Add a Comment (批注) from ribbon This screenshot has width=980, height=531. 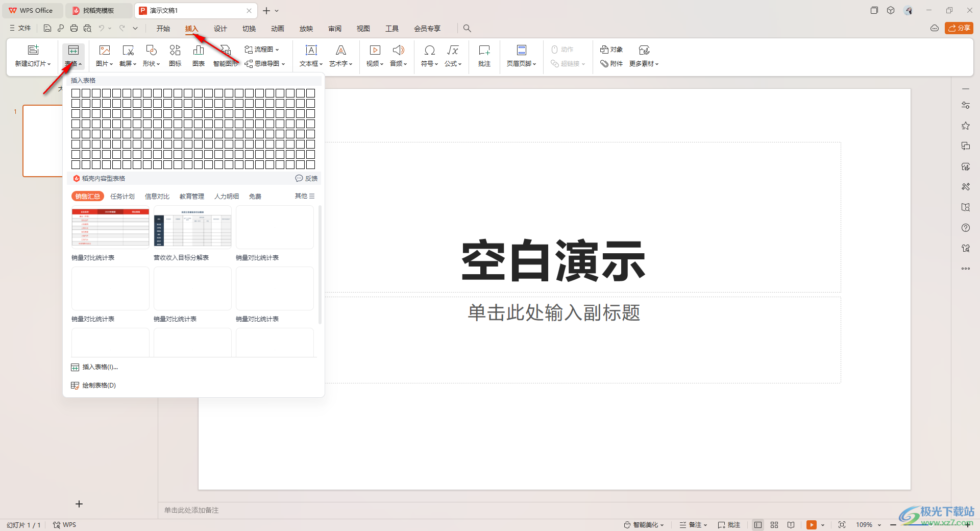click(x=484, y=56)
